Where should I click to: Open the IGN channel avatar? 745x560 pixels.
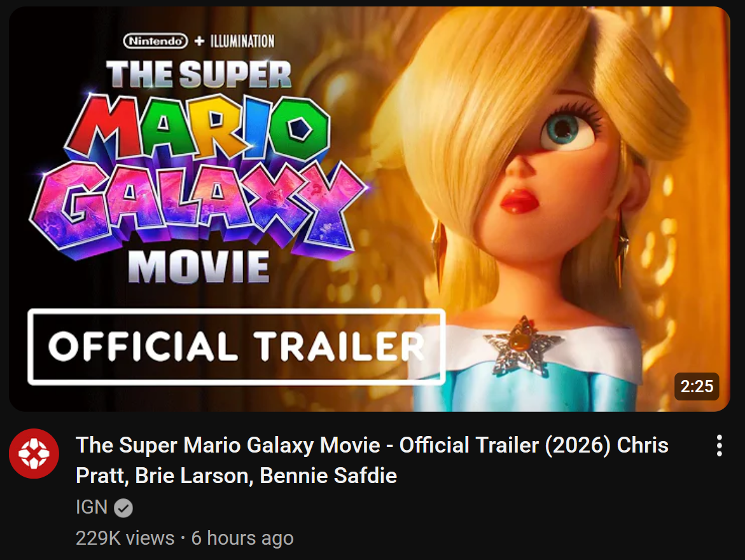[34, 454]
